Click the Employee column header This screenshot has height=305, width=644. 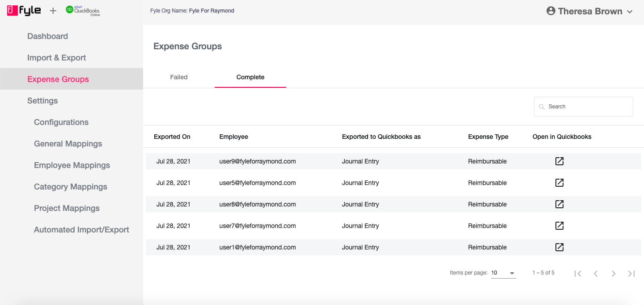tap(234, 137)
